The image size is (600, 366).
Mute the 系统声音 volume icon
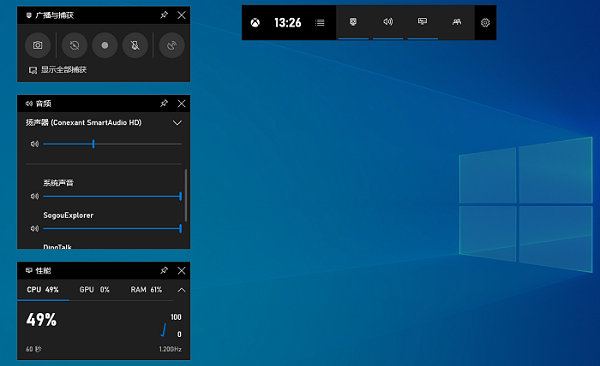34,196
